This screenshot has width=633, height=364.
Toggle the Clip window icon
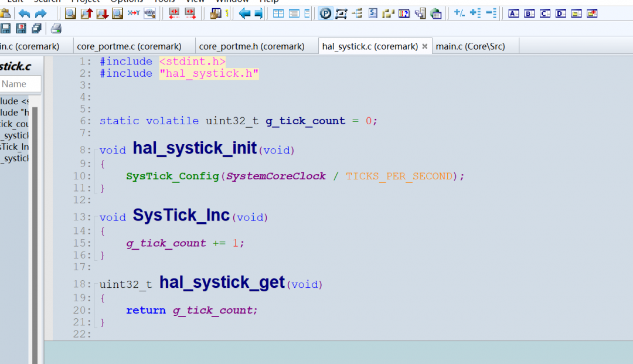pos(404,13)
